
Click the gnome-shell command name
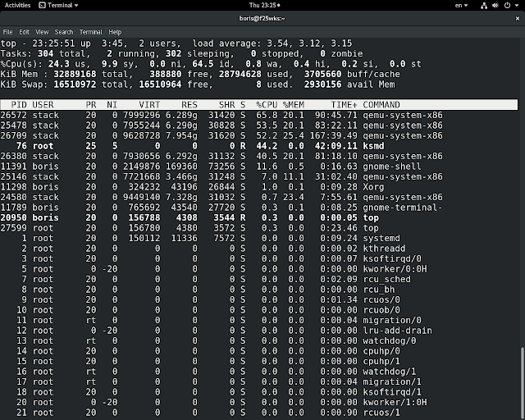click(x=392, y=167)
